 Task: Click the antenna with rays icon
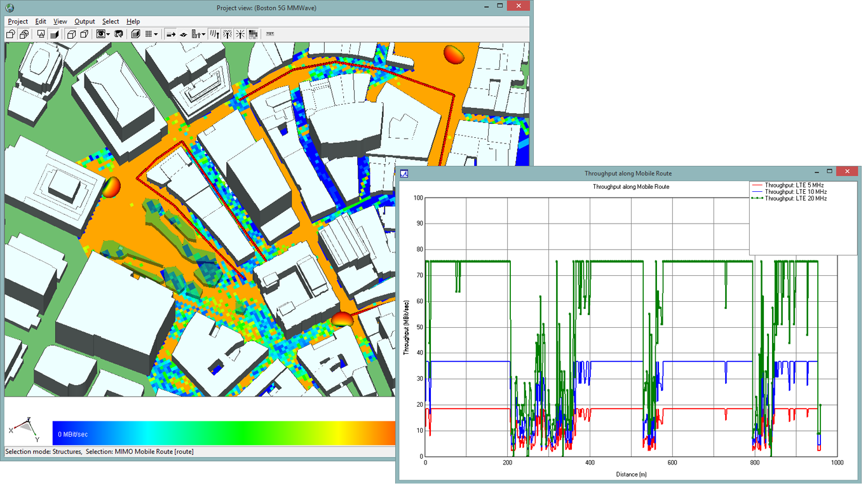click(227, 34)
